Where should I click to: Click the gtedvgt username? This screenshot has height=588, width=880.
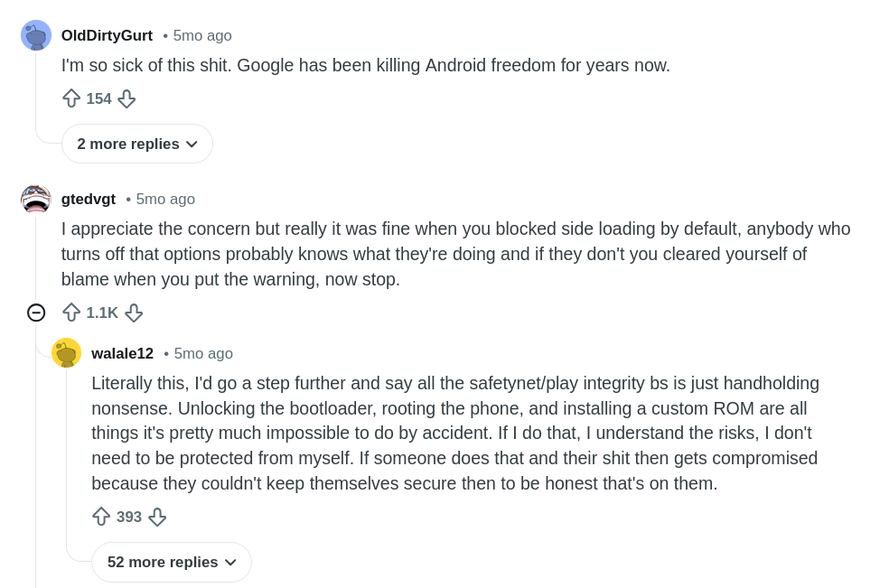tap(89, 199)
